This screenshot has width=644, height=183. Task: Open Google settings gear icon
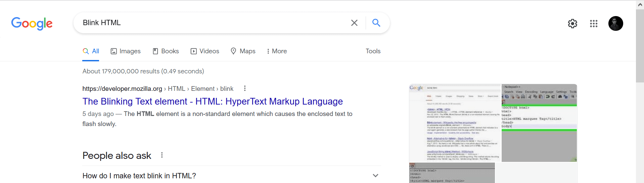[x=572, y=23]
